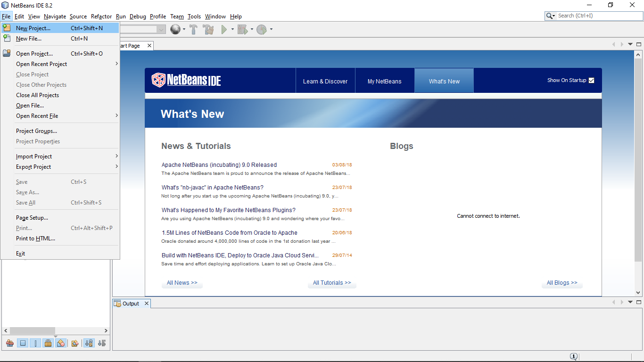This screenshot has width=644, height=362.
Task: Focus the Search (Ctrl+I) field
Action: pyautogui.click(x=599, y=16)
